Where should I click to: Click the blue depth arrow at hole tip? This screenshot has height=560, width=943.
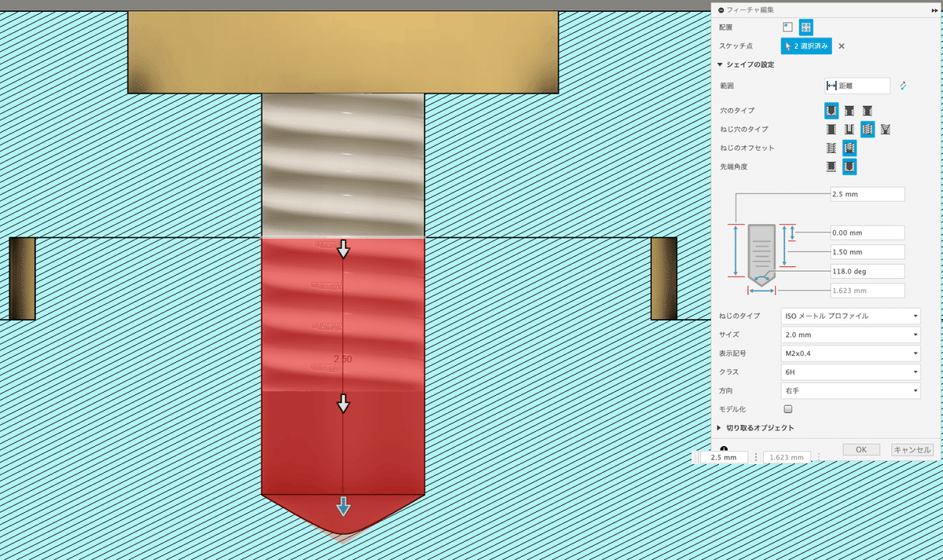click(343, 507)
